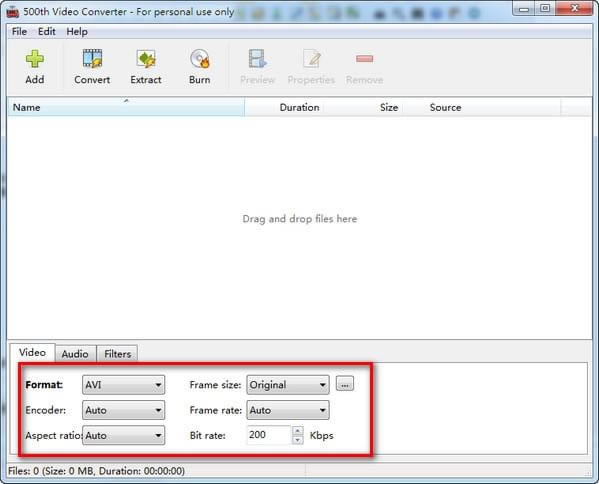Viewport: 599px width, 484px height.
Task: Expand the Format dropdown showing AVI
Action: coord(123,385)
